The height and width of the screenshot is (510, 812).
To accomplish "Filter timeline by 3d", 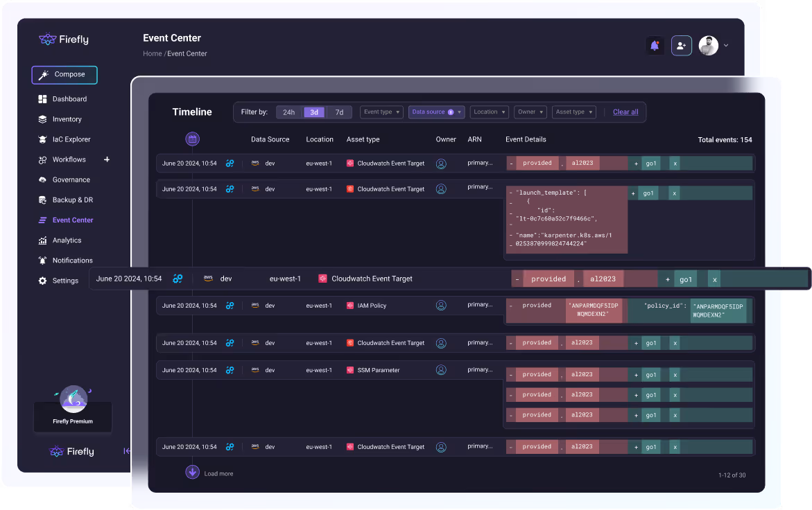I will 314,112.
